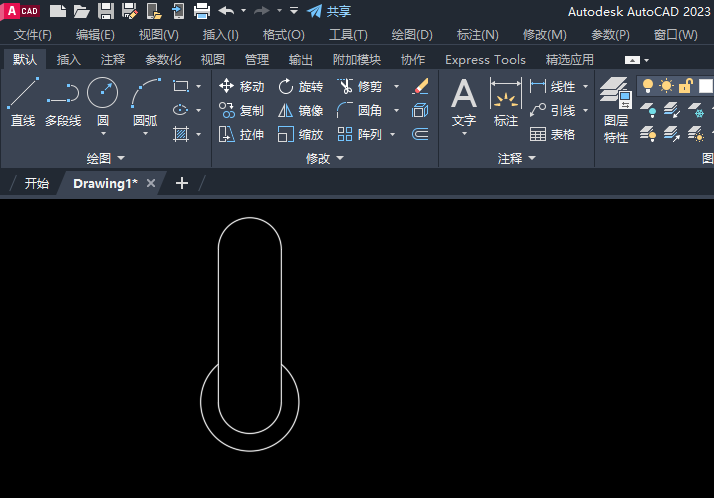Activate the Trim (修剪) tool
The height and width of the screenshot is (498, 714).
coord(360,86)
